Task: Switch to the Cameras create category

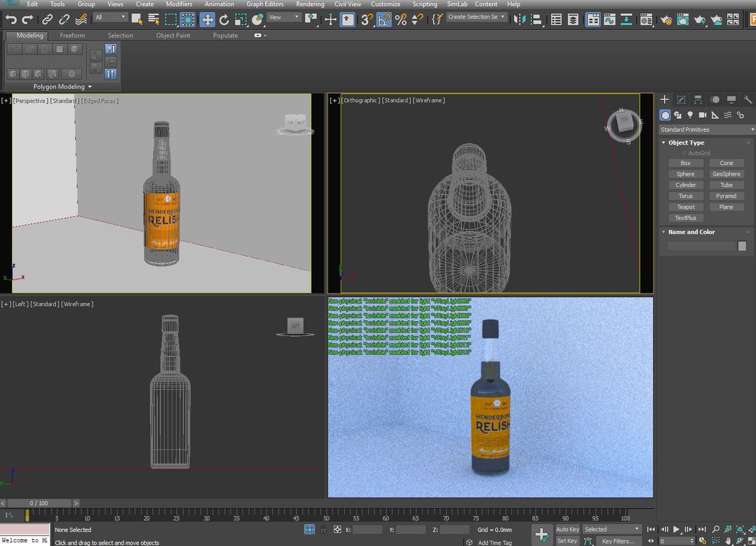Action: [702, 115]
